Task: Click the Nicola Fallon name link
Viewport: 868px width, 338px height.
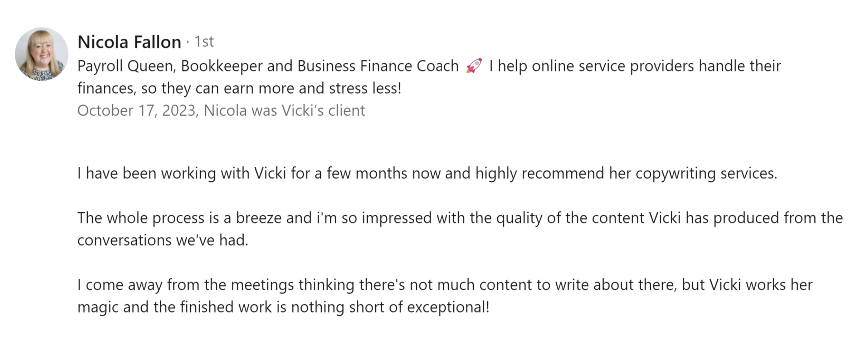Action: click(129, 42)
